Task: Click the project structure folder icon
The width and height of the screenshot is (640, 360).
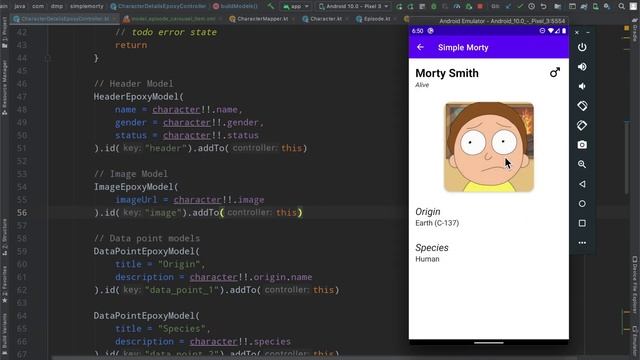Action: click(557, 6)
